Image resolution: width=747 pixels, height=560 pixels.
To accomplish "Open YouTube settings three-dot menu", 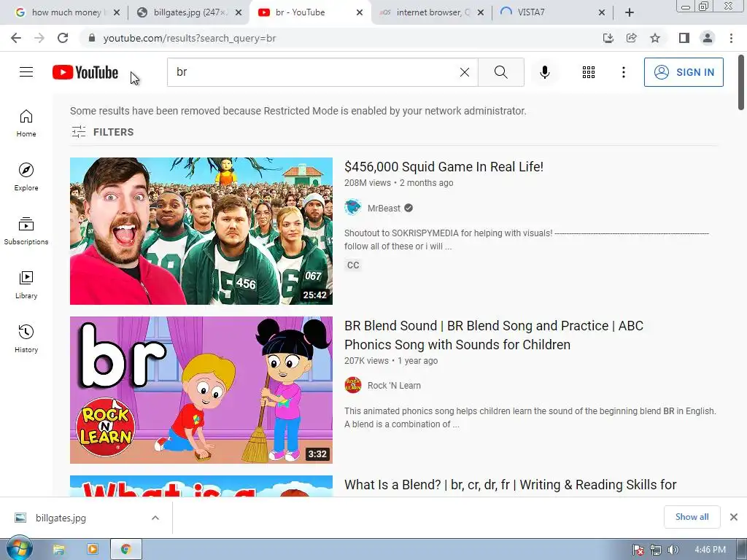I will click(623, 72).
